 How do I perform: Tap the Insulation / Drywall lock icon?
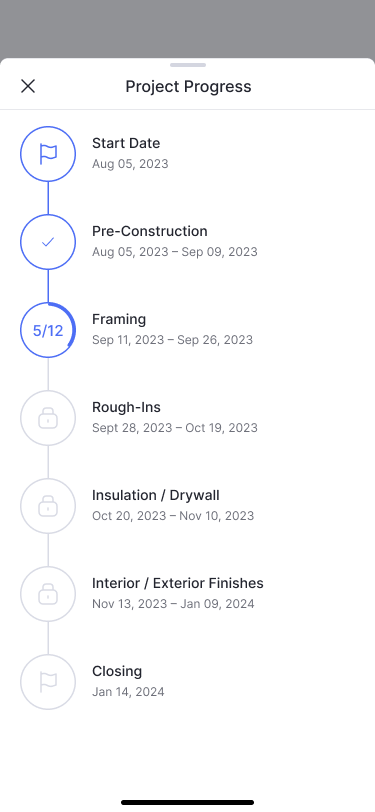48,506
